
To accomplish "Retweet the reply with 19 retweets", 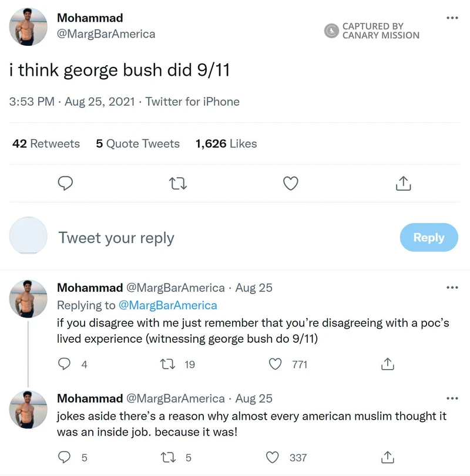I will pyautogui.click(x=167, y=364).
